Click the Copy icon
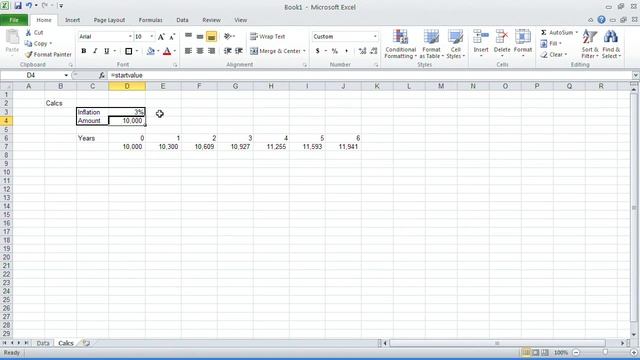Viewport: 640px width, 360px height. coord(29,43)
